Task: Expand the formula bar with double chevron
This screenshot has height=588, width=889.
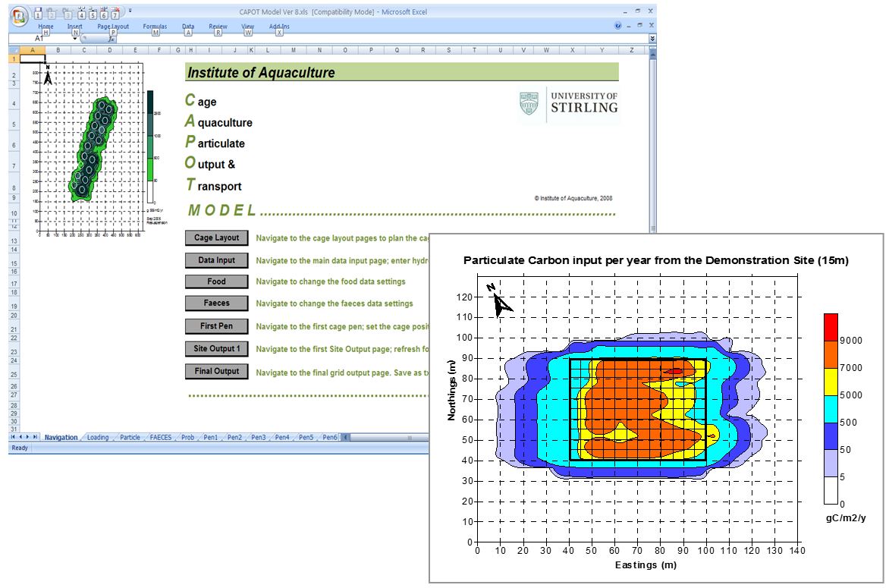Action: 652,39
